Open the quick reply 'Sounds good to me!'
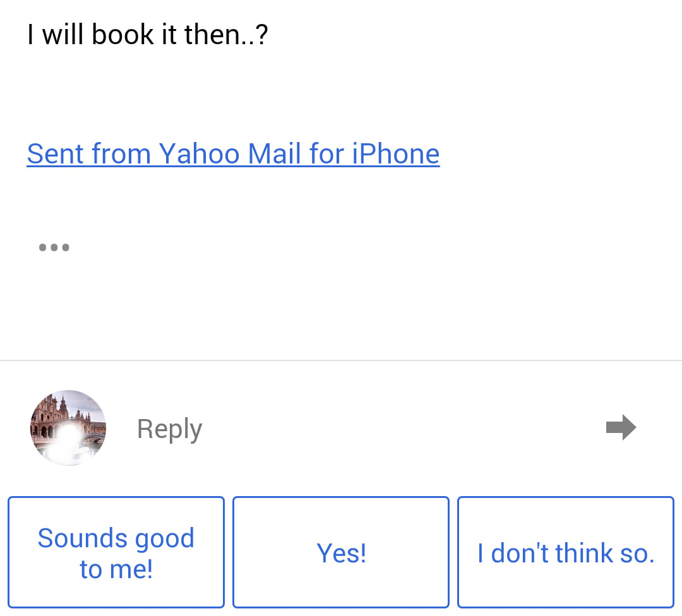 [x=116, y=552]
